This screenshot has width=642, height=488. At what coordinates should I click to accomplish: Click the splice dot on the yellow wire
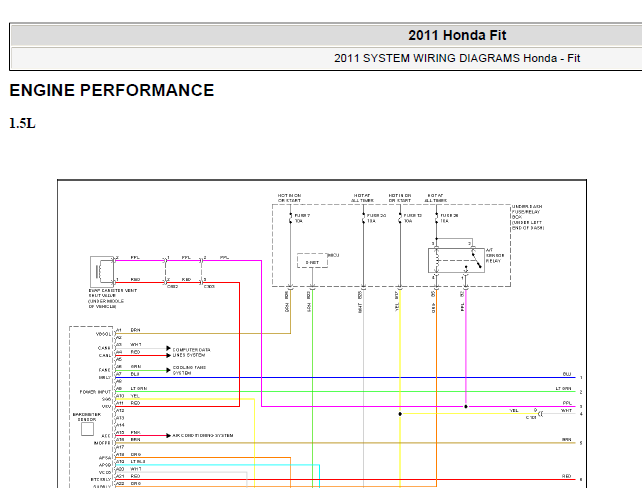[400, 414]
